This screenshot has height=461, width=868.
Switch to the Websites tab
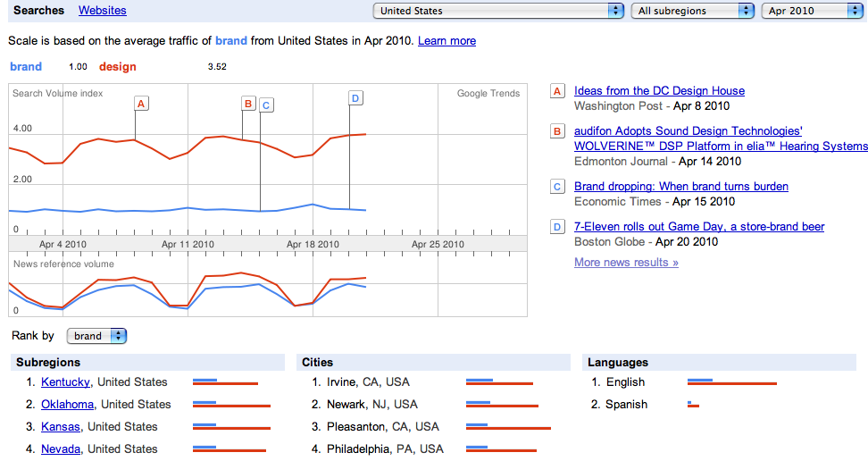103,11
